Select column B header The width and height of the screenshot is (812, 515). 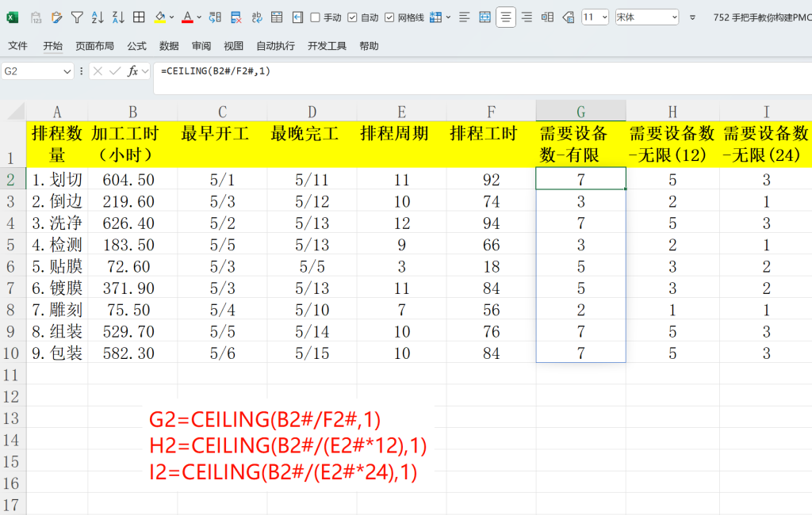[x=132, y=111]
